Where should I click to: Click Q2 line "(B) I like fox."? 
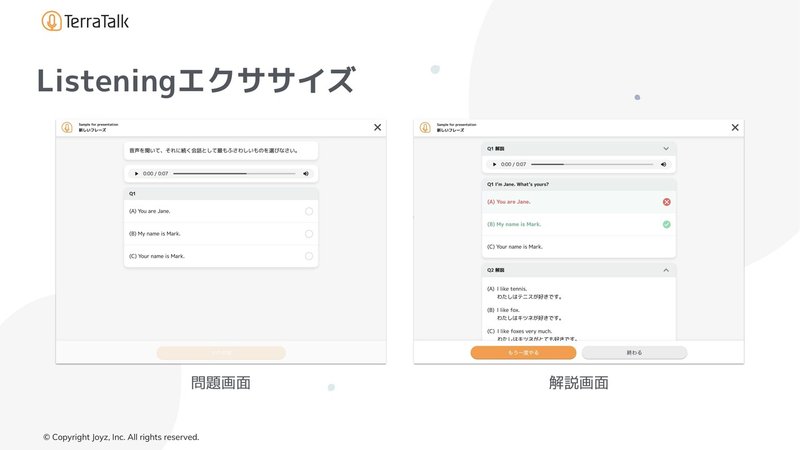click(x=503, y=310)
